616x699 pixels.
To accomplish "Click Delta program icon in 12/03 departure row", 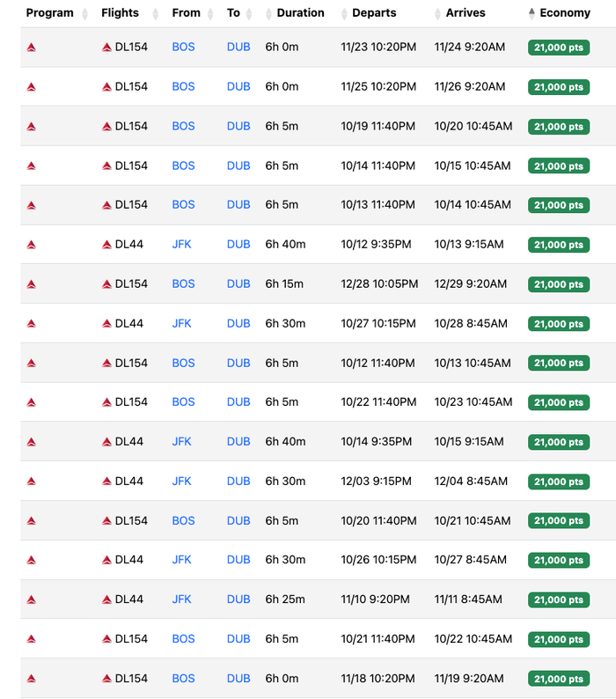I will tap(31, 482).
